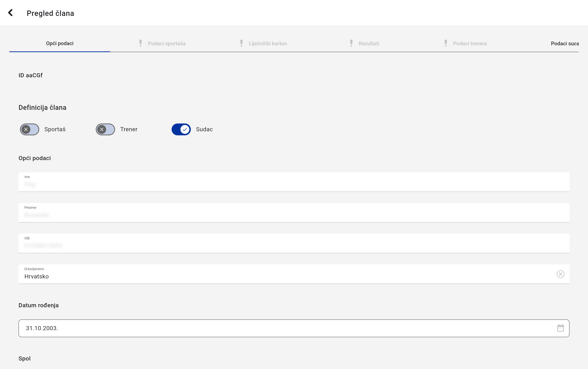Enable the Sportaš toggle
The height and width of the screenshot is (369, 588).
pyautogui.click(x=30, y=129)
